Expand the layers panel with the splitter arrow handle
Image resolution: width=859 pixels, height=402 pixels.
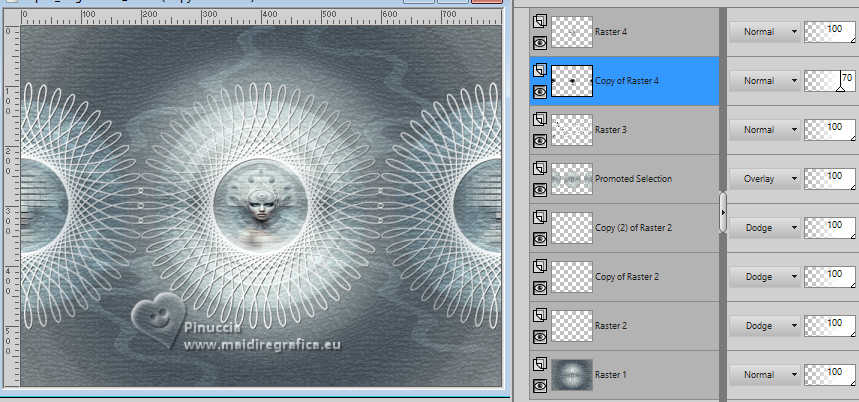click(x=723, y=212)
